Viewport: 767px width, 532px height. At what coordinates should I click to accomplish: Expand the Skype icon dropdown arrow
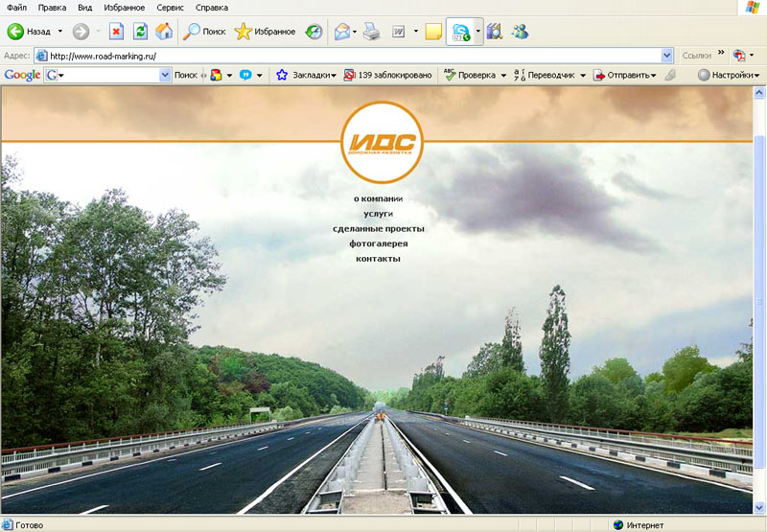point(477,32)
